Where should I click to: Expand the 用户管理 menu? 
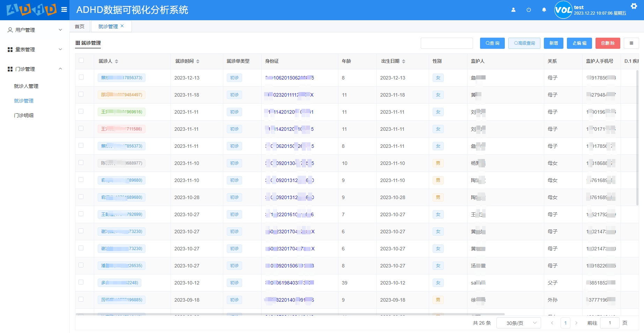[x=35, y=30]
